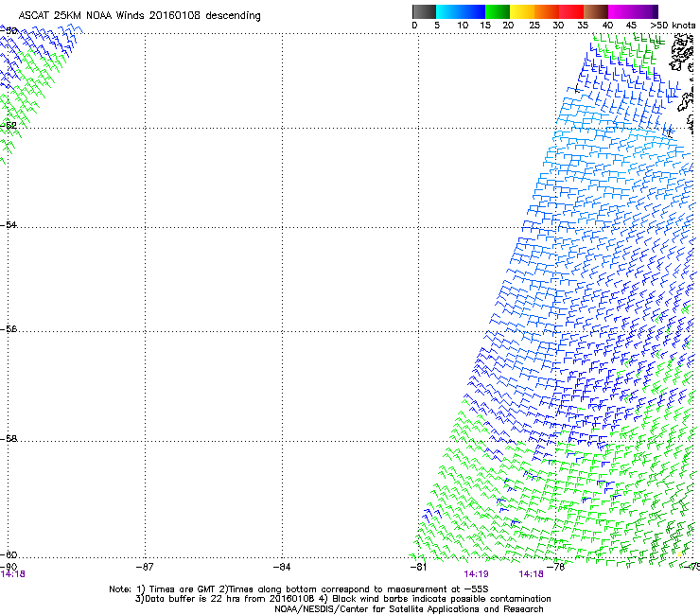Pick the brown 35-40 knots color segment

coord(596,11)
